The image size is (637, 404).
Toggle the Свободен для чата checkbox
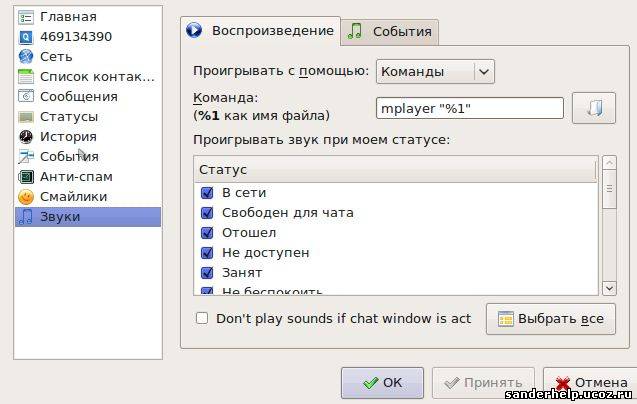207,213
